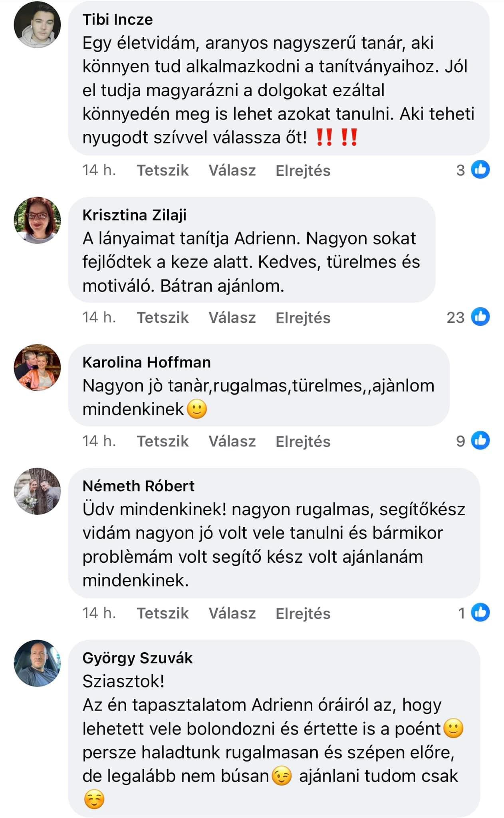Open Karolina Hoffman's profile picture

(38, 367)
